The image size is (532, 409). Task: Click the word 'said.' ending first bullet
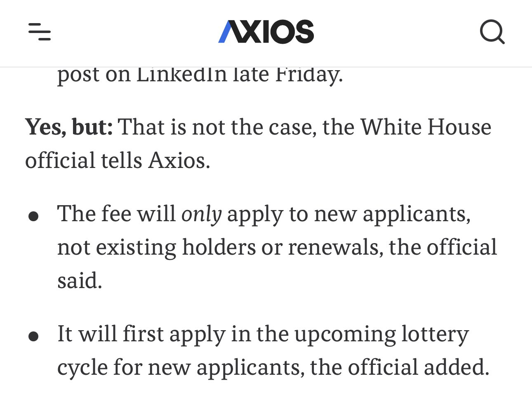pyautogui.click(x=80, y=281)
